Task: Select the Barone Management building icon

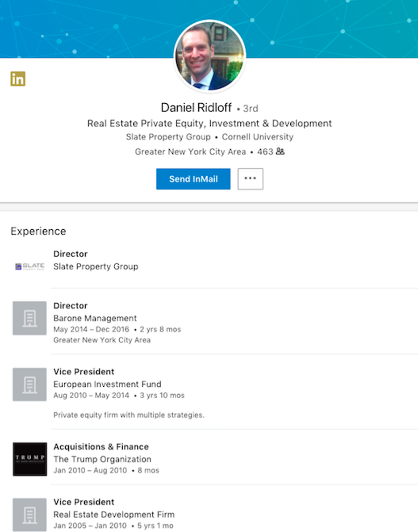Action: click(x=29, y=318)
